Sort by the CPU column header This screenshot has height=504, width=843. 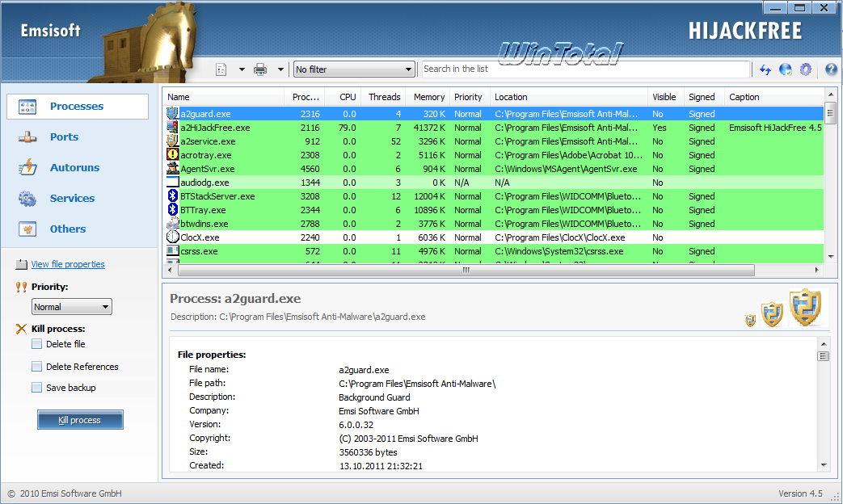pos(343,97)
